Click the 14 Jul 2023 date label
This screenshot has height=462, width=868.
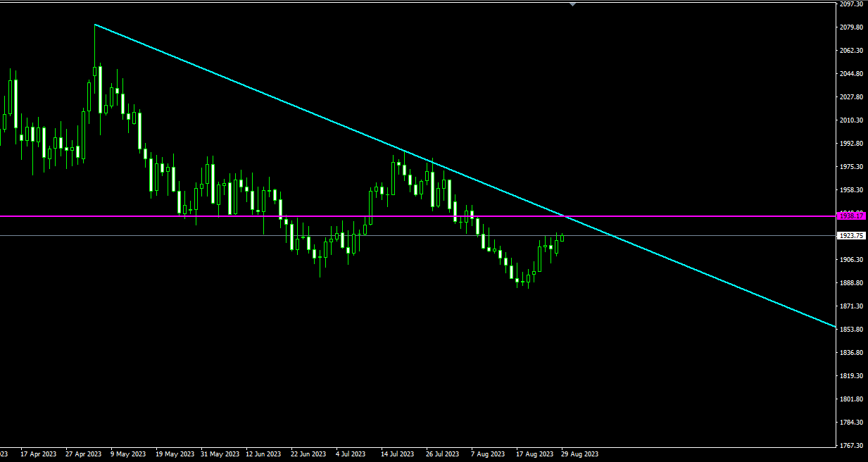click(399, 454)
